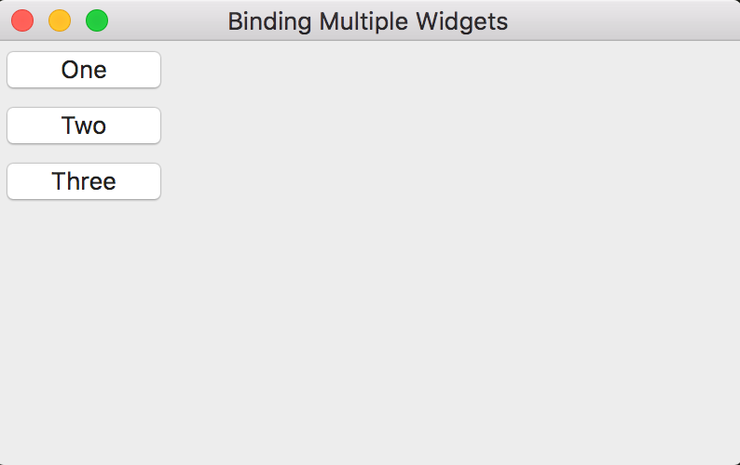The width and height of the screenshot is (740, 465).
Task: Hit the red close circle icon
Action: pyautogui.click(x=22, y=20)
